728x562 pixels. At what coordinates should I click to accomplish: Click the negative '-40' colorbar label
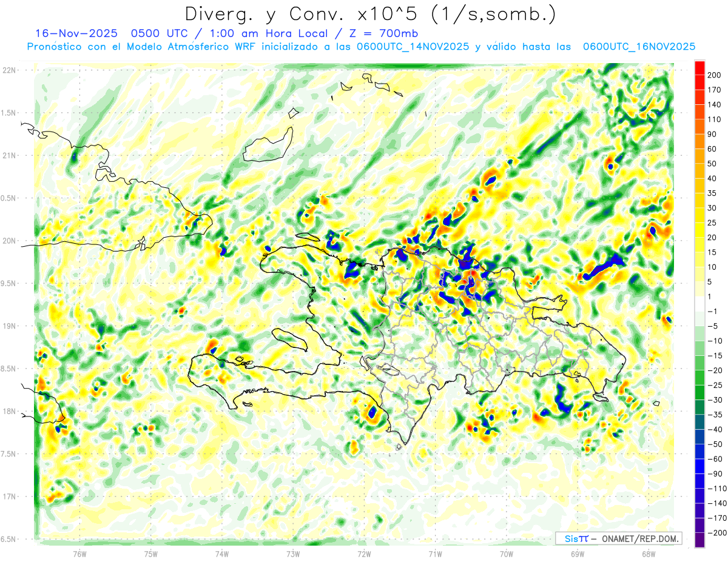716,429
